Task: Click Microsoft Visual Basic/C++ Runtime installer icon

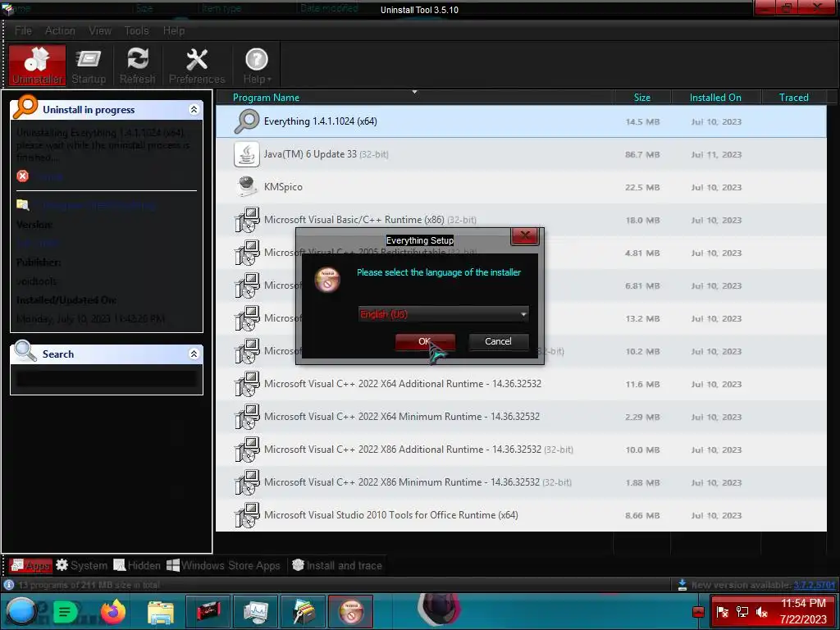Action: point(246,220)
